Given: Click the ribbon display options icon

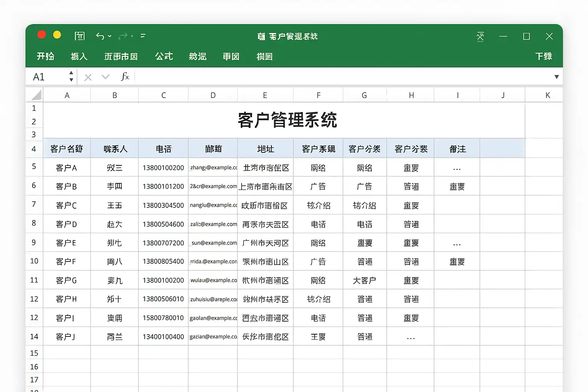Looking at the screenshot, I should pos(480,36).
